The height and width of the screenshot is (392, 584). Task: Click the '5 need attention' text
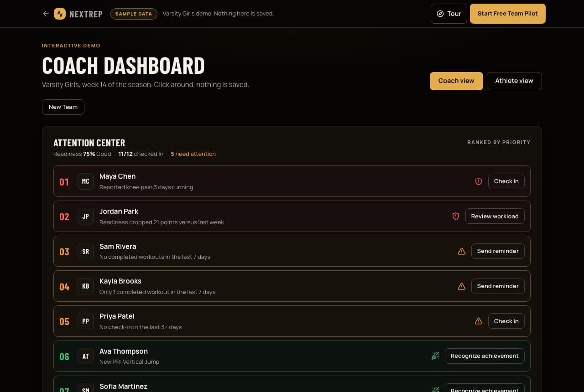[193, 154]
